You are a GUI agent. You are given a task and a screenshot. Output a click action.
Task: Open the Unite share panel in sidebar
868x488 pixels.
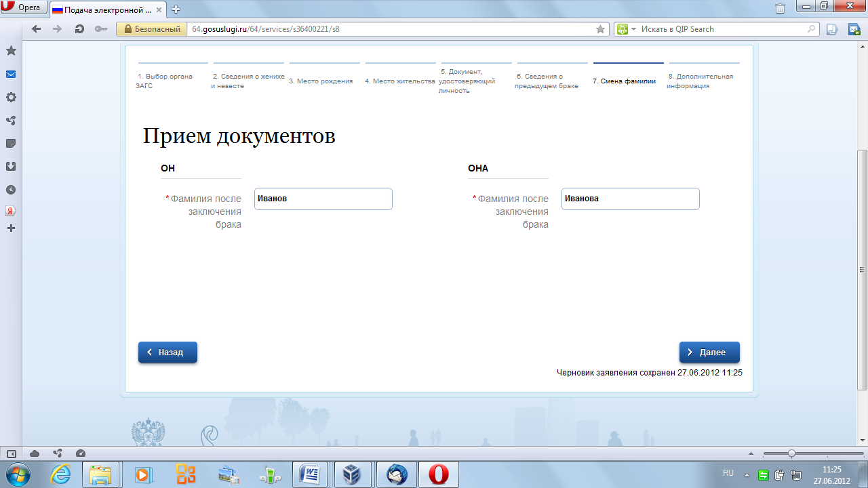pyautogui.click(x=11, y=121)
